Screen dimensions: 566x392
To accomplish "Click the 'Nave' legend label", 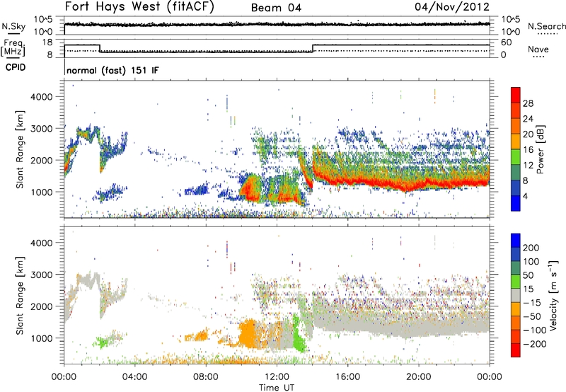I will [538, 49].
